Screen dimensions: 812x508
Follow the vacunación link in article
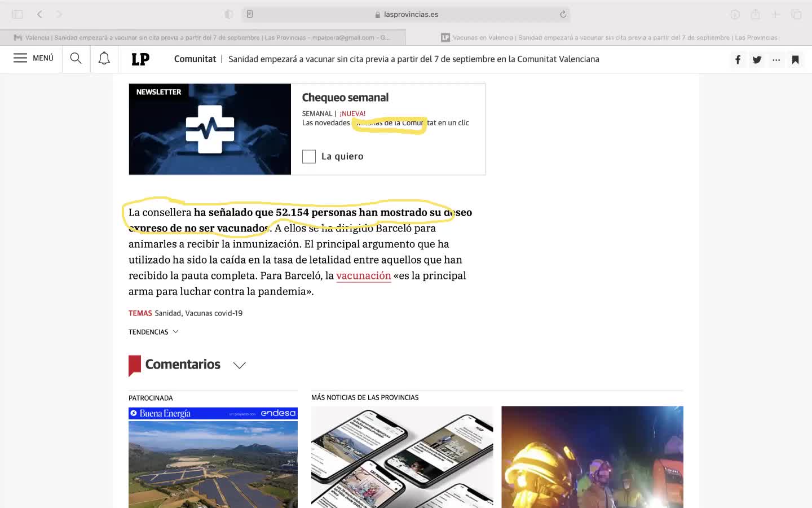pos(364,275)
